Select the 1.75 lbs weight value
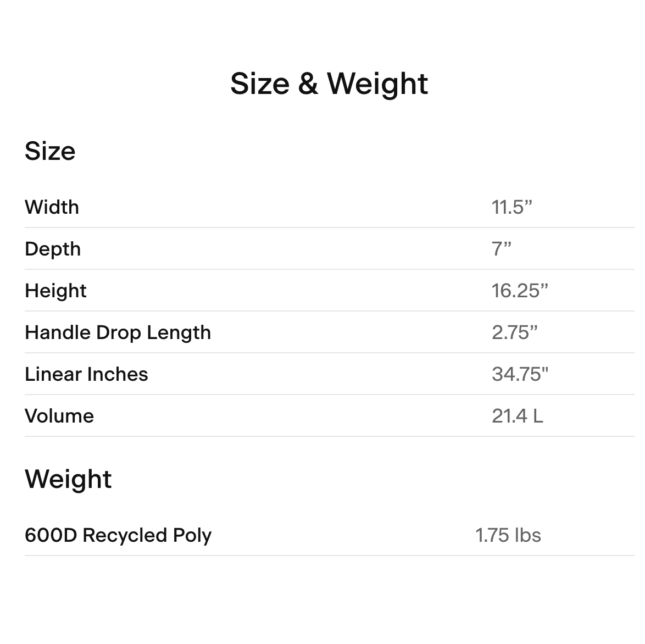The width and height of the screenshot is (645, 644). click(508, 535)
